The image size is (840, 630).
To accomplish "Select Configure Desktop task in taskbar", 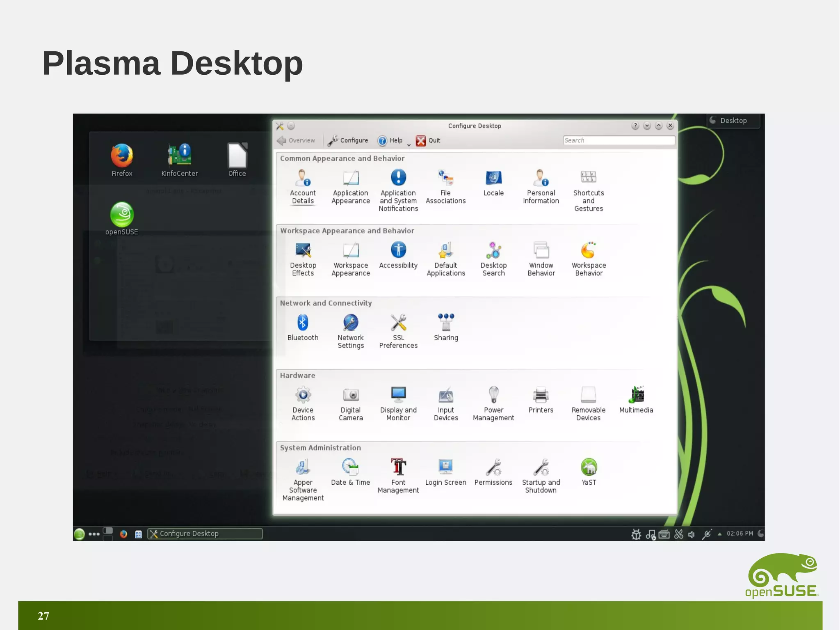I will pyautogui.click(x=205, y=534).
